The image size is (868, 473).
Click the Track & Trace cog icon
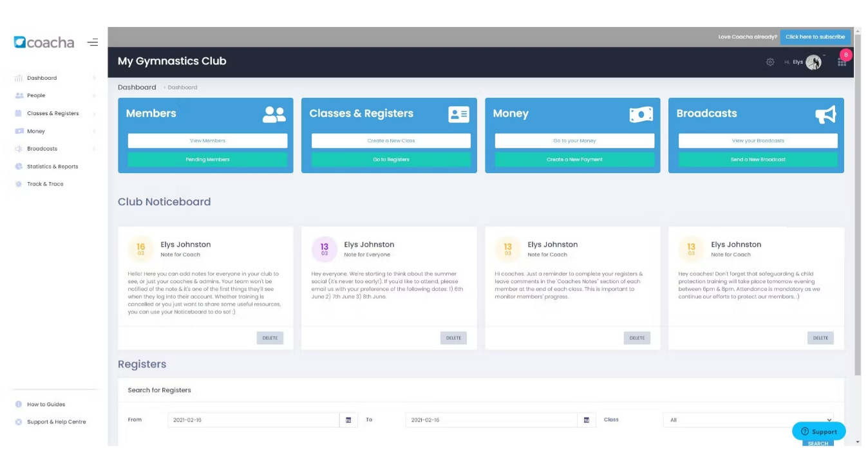coord(20,183)
